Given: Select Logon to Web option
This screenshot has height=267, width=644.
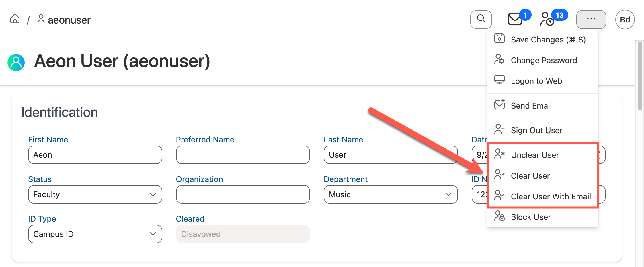Looking at the screenshot, I should pos(536,81).
